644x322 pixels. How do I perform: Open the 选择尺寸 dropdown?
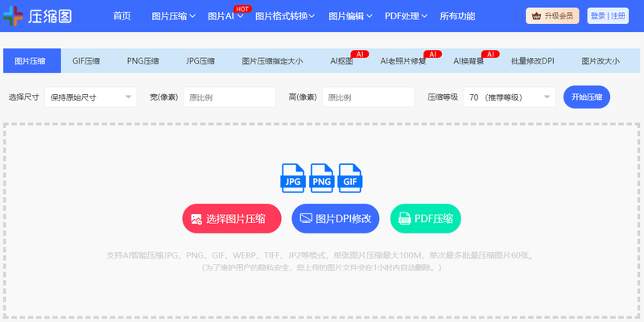90,97
